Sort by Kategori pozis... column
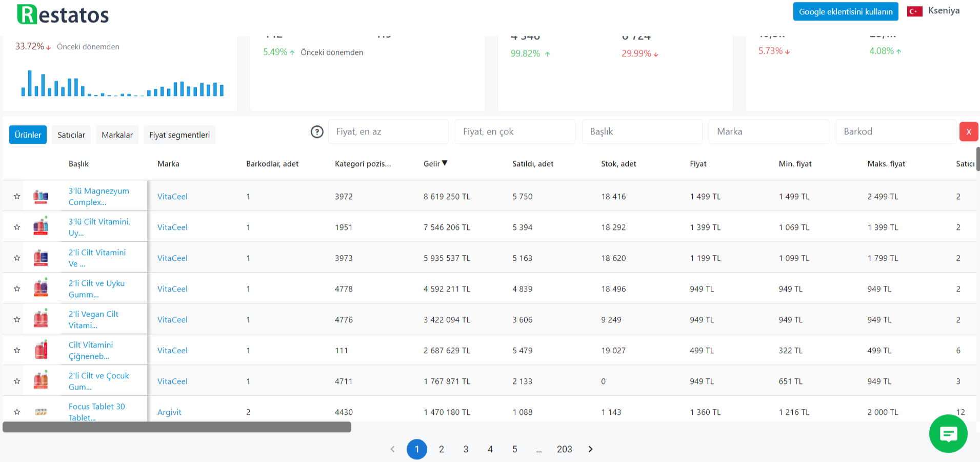The image size is (980, 462). coord(363,164)
